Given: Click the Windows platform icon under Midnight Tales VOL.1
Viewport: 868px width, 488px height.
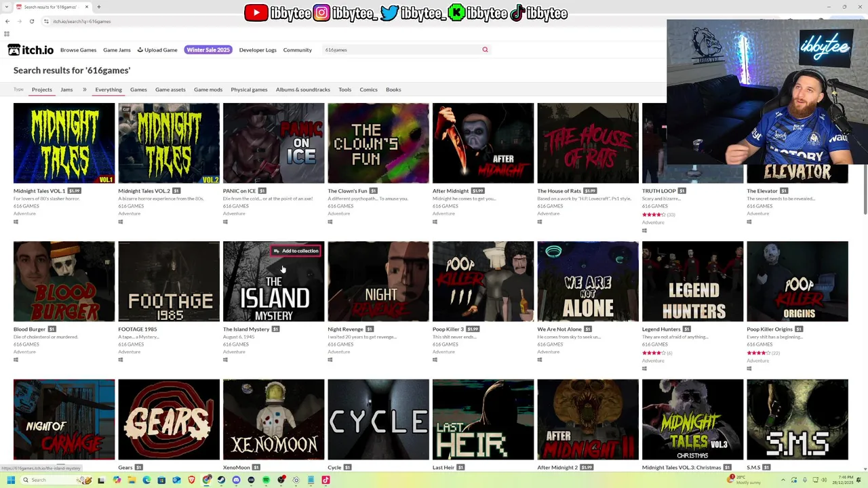Looking at the screenshot, I should pos(16,222).
